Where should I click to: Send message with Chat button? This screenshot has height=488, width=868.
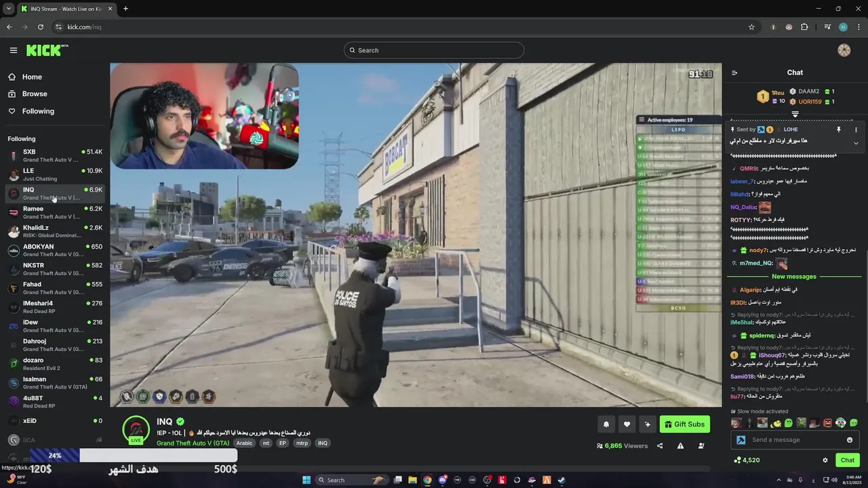click(x=848, y=460)
